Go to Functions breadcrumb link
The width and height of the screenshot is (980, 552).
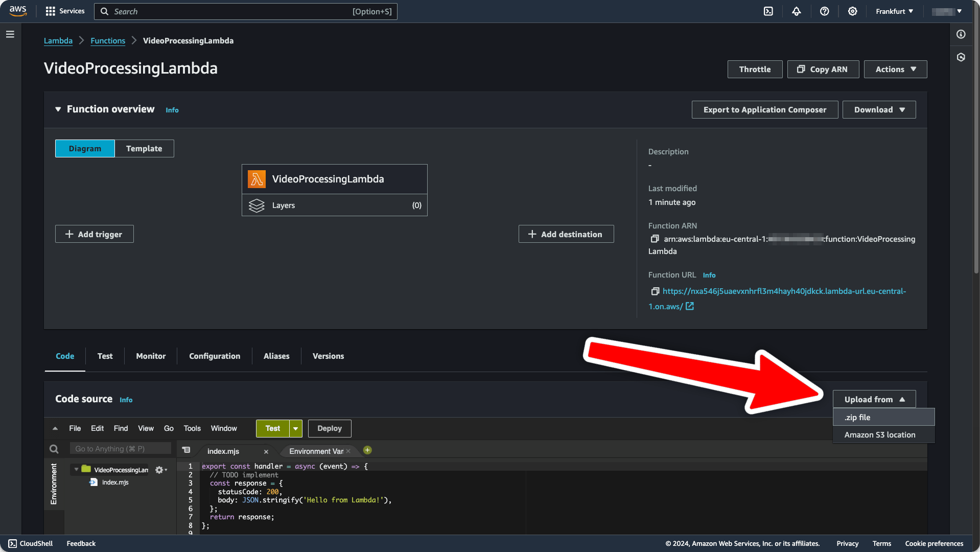(108, 41)
